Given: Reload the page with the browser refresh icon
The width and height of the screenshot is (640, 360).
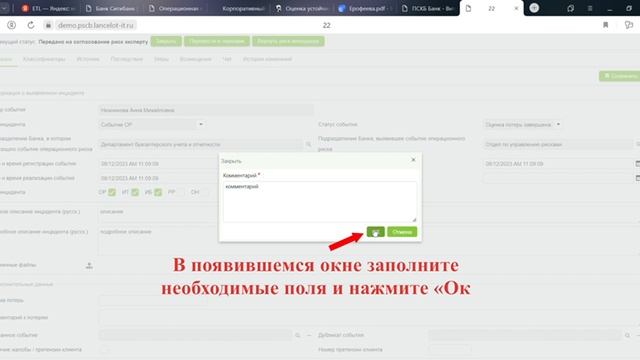Looking at the screenshot, I should (x=31, y=25).
